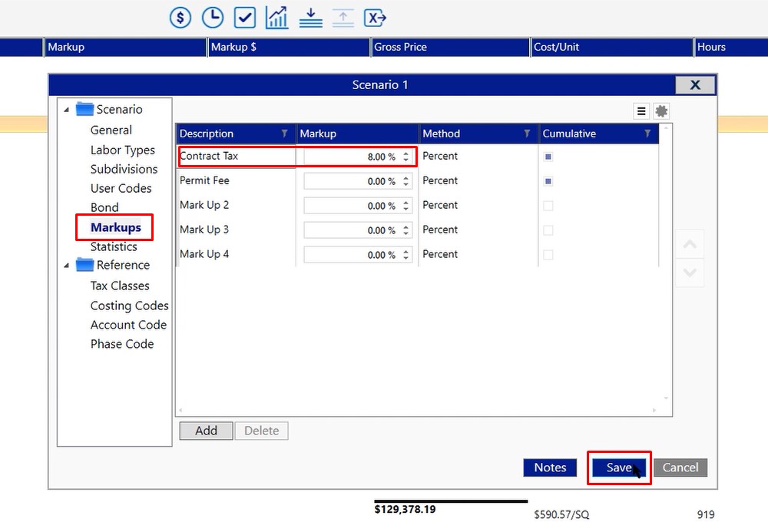Viewport: 768px width, 532px height.
Task: Click the dollar sign pricing icon
Action: coord(180,17)
